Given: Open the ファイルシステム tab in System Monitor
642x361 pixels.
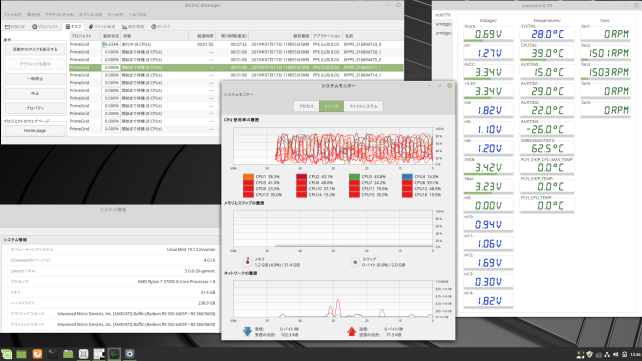Looking at the screenshot, I should (x=363, y=106).
